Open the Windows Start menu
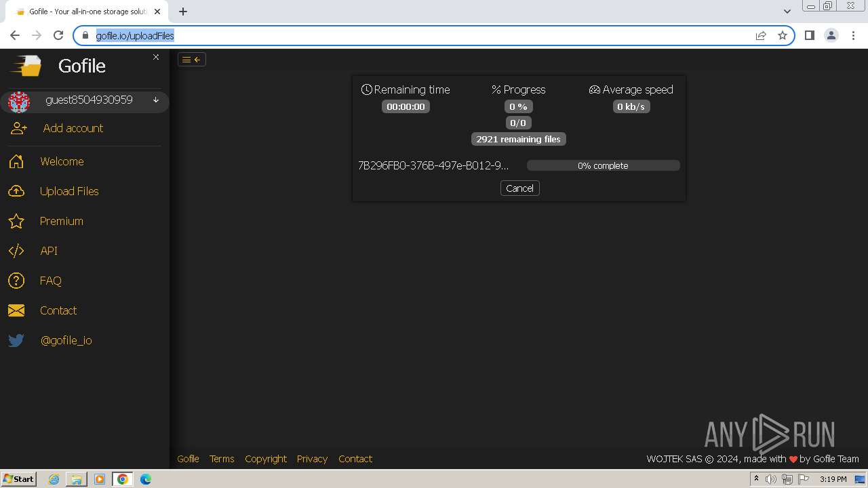 [x=19, y=479]
